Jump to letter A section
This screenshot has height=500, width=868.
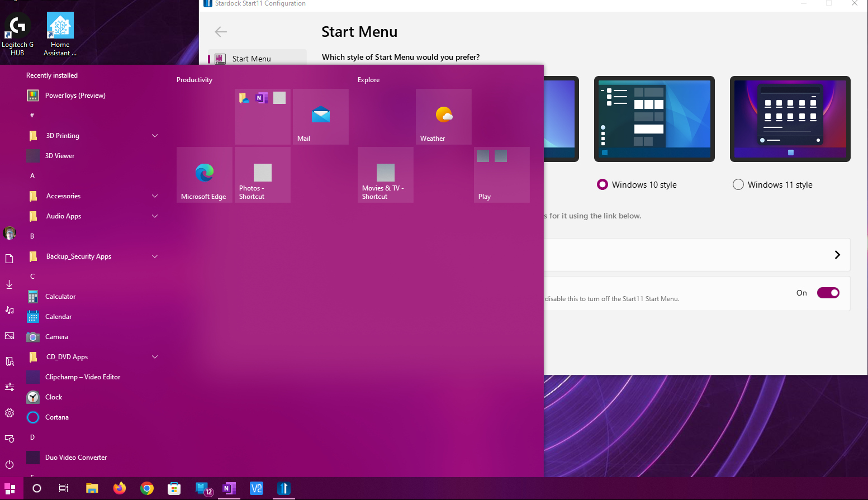(32, 176)
